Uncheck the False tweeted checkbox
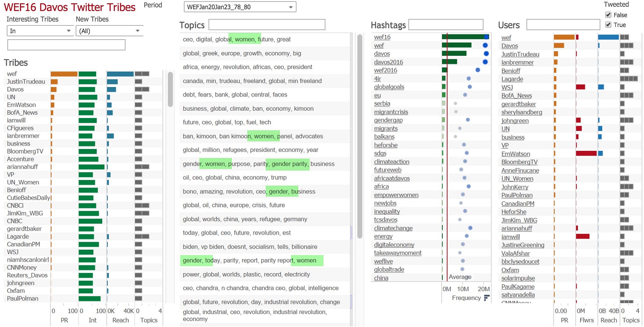The height and width of the screenshot is (327, 644). 608,15
